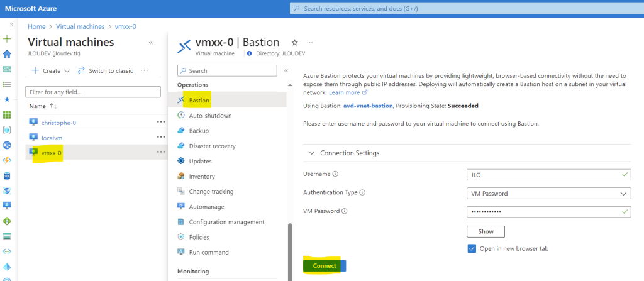This screenshot has width=644, height=281.
Task: Show VM Password info icon
Action: pos(344,211)
